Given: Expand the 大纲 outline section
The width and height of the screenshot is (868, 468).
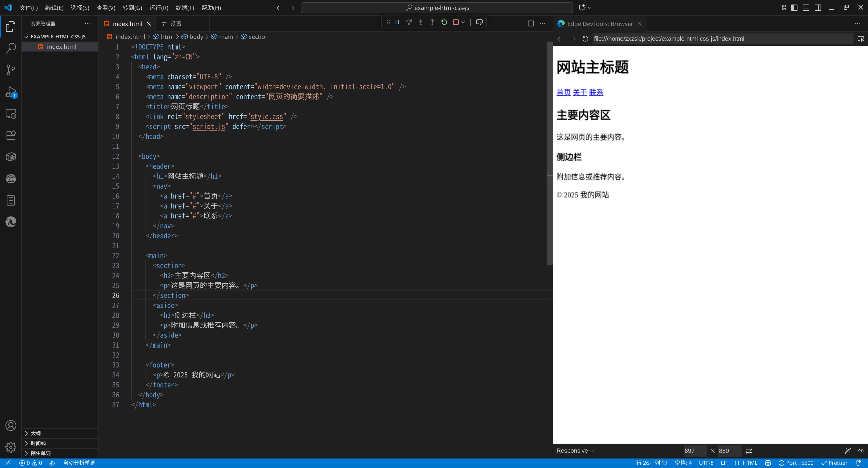Looking at the screenshot, I should pyautogui.click(x=35, y=433).
